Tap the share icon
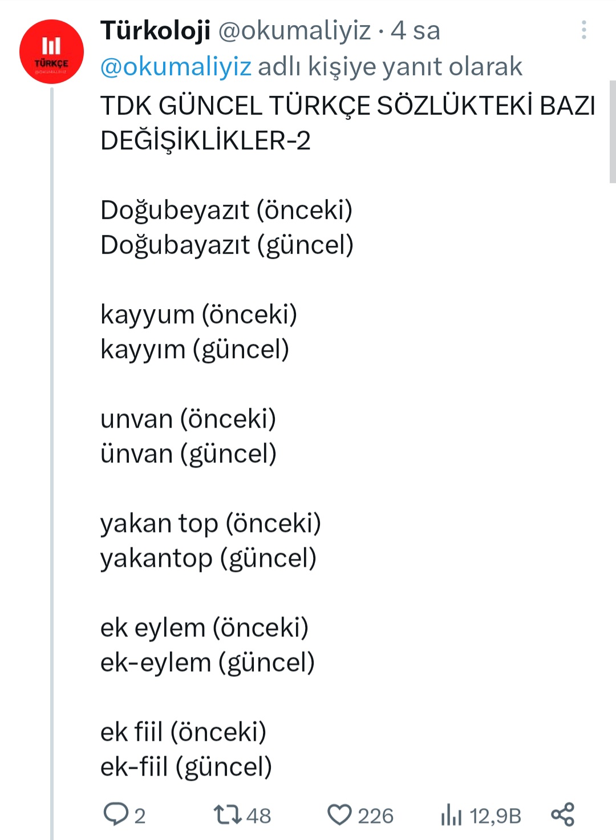This screenshot has width=616, height=840. point(562,814)
